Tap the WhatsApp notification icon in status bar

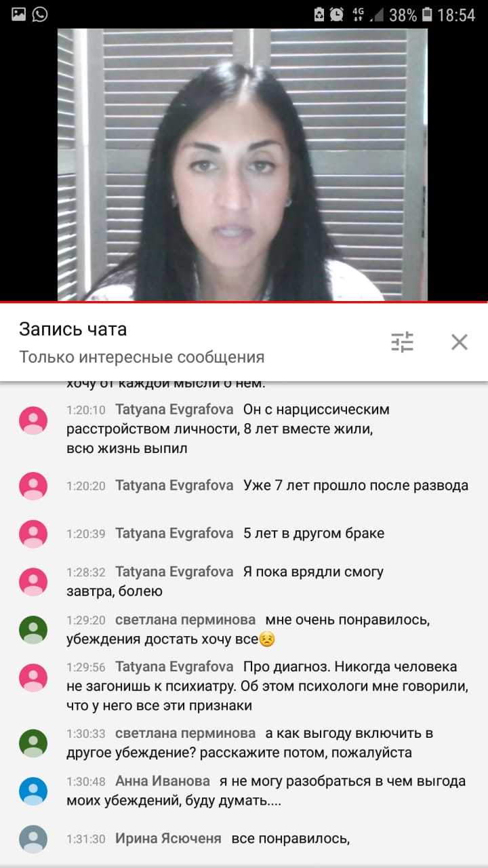[40, 14]
